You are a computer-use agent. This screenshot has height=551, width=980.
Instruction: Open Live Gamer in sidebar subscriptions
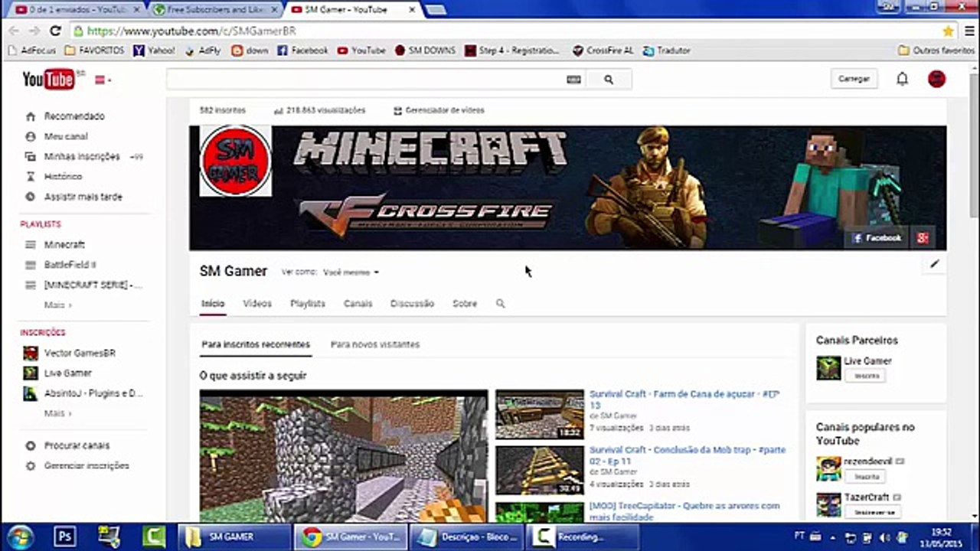67,373
